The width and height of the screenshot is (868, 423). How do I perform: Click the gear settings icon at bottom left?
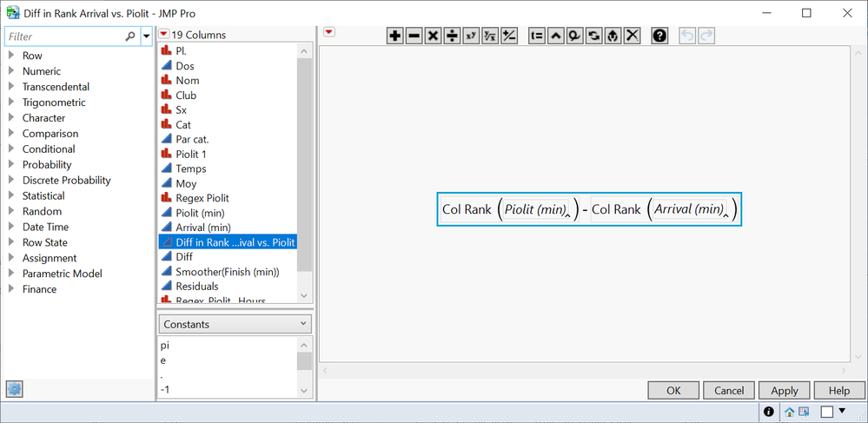point(15,389)
